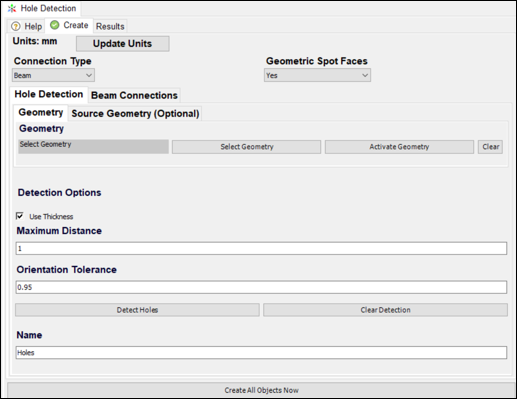Click the Clear Detection button
Screen dimensions: 517x399
(385, 310)
